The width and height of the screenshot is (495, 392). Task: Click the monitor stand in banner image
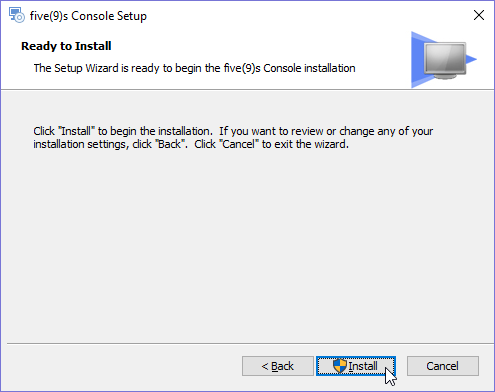(445, 77)
